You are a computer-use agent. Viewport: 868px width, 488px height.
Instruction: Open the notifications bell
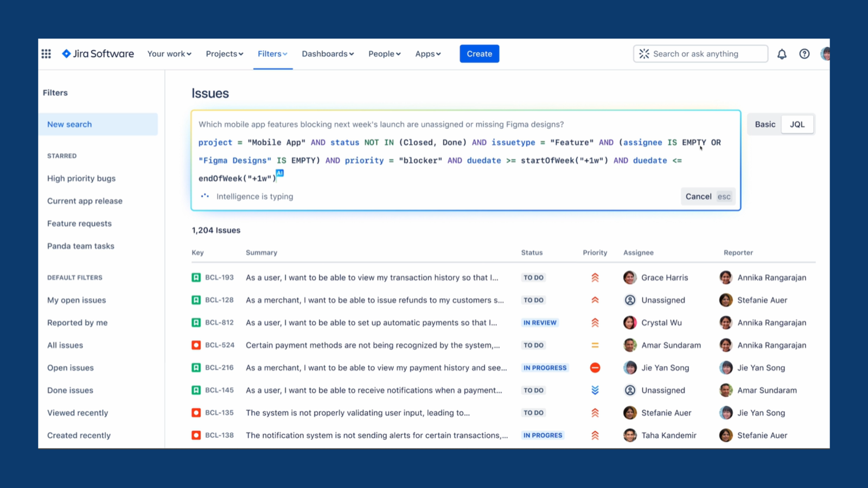pos(782,54)
